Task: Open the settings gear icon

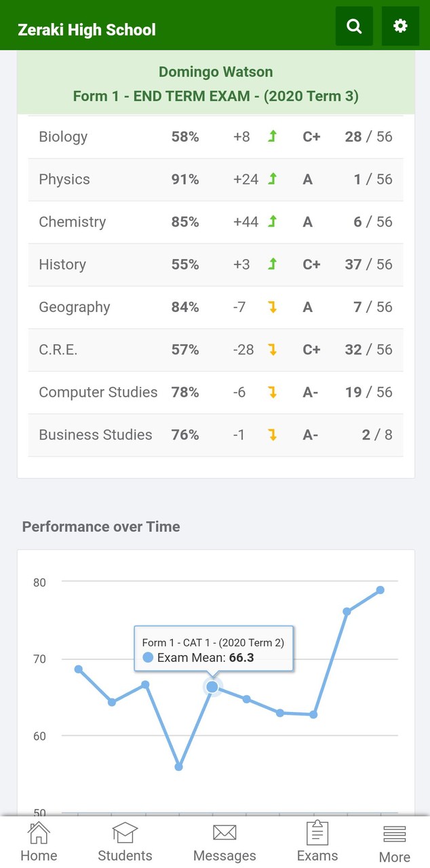Action: (400, 26)
